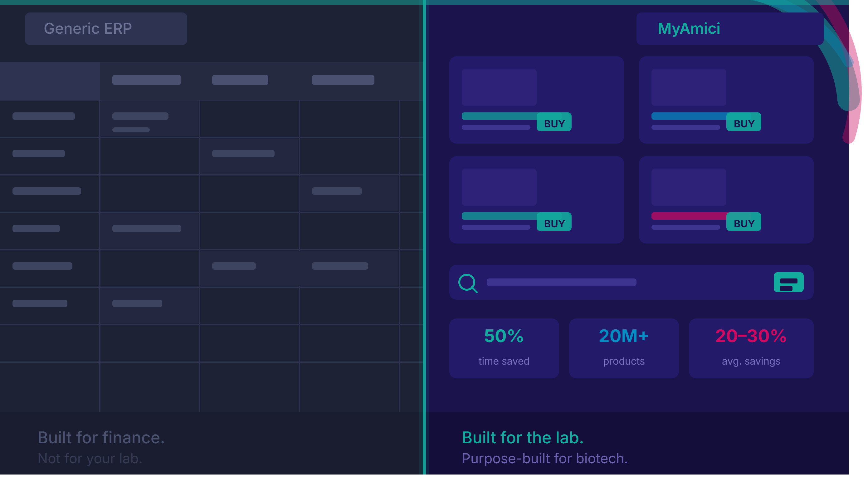The image size is (868, 487).
Task: Click the 20M+ products stat card
Action: 624,348
